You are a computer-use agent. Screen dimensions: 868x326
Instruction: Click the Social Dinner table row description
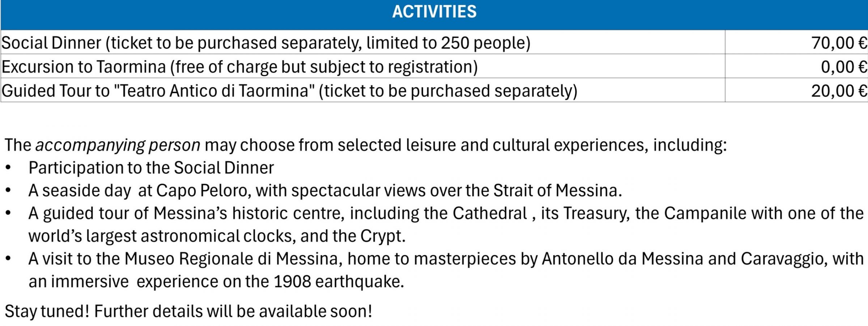pyautogui.click(x=266, y=43)
